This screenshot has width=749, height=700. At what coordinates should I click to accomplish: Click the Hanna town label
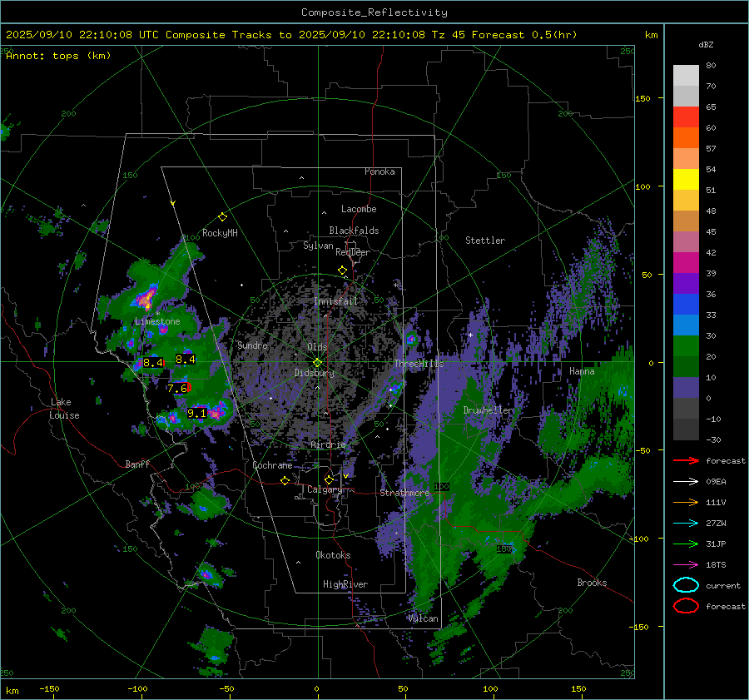(582, 371)
